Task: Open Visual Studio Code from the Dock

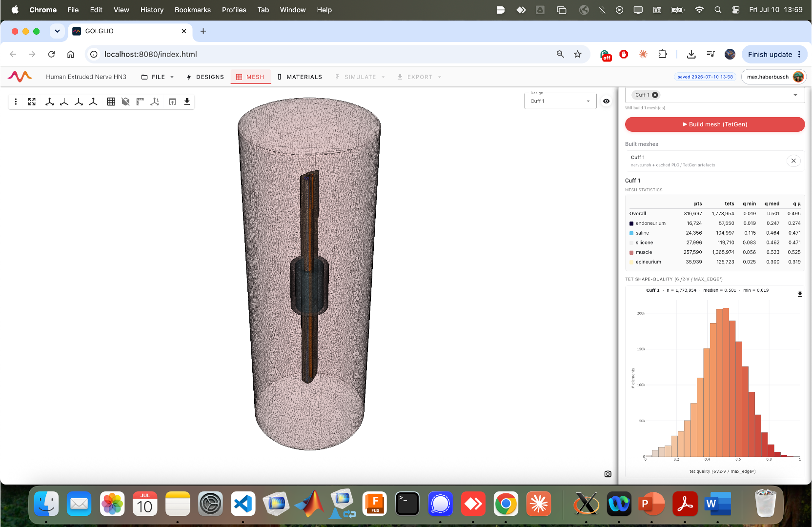Action: click(x=243, y=504)
